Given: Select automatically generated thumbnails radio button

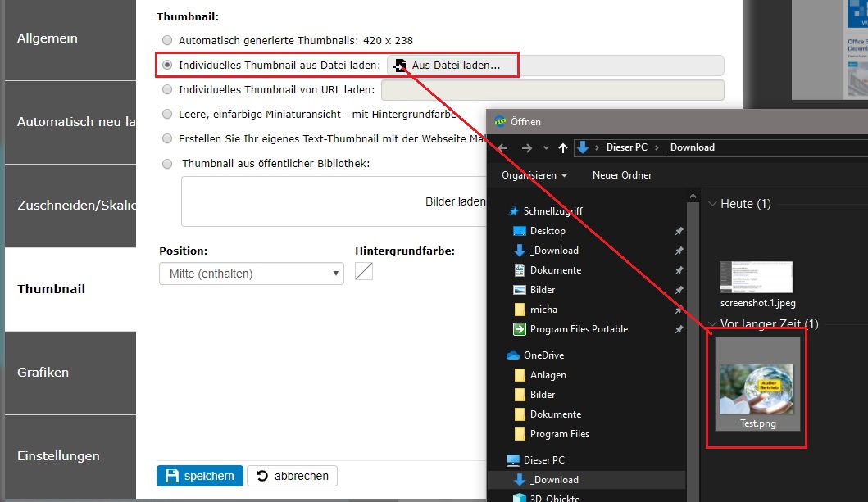Looking at the screenshot, I should (x=167, y=40).
